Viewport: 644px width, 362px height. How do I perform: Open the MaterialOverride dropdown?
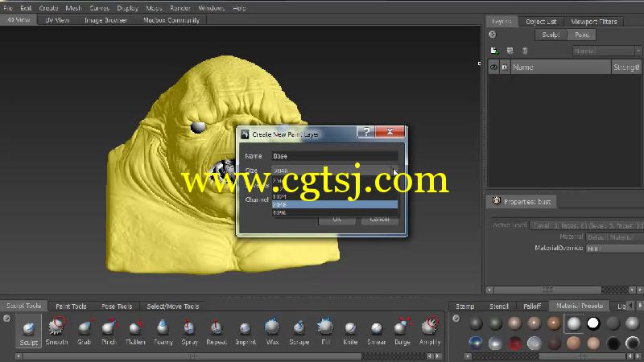coord(615,249)
